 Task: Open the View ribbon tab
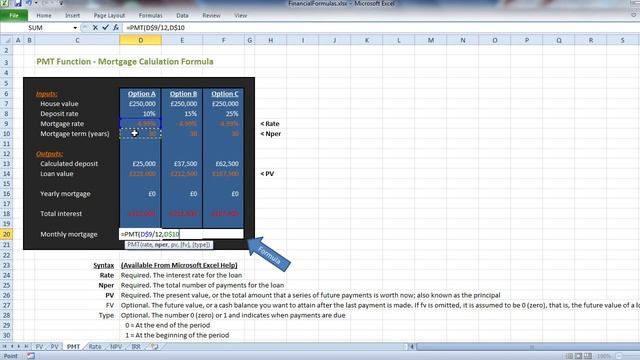pyautogui.click(x=240, y=16)
